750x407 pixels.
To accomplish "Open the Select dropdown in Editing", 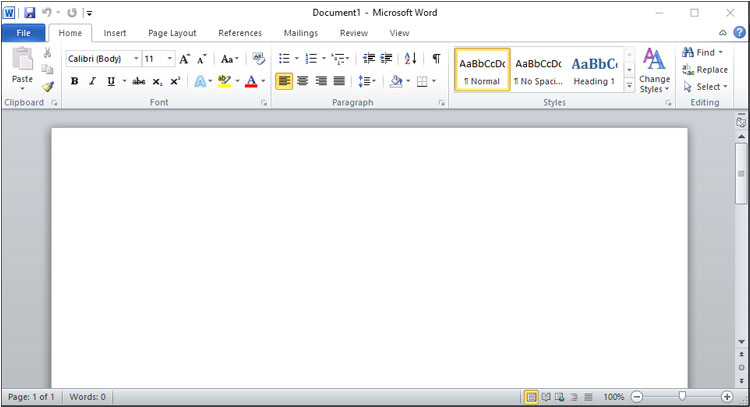I will 706,87.
